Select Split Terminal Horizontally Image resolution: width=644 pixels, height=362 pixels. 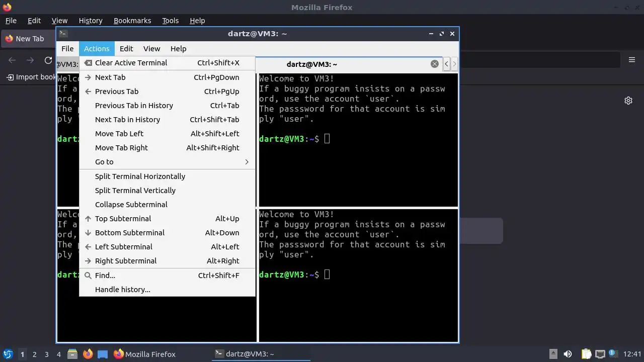[x=167, y=176]
